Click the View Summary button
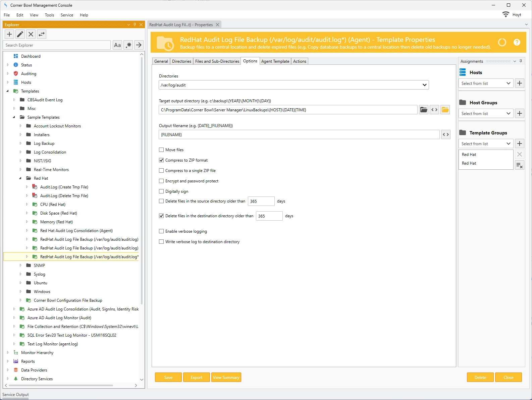 click(226, 378)
